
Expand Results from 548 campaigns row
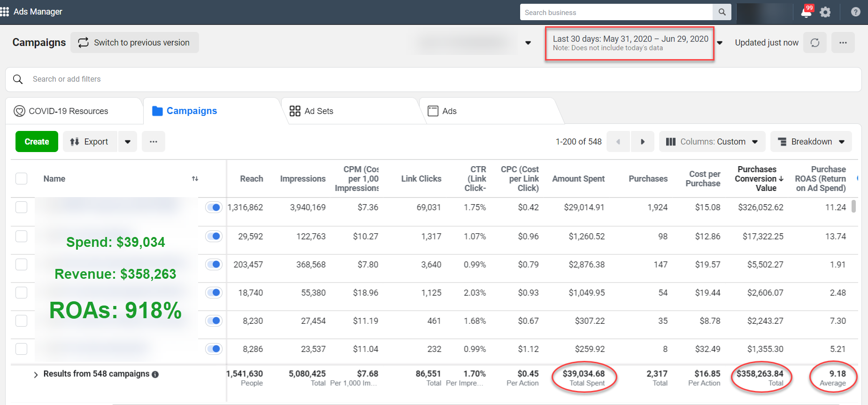coord(36,374)
